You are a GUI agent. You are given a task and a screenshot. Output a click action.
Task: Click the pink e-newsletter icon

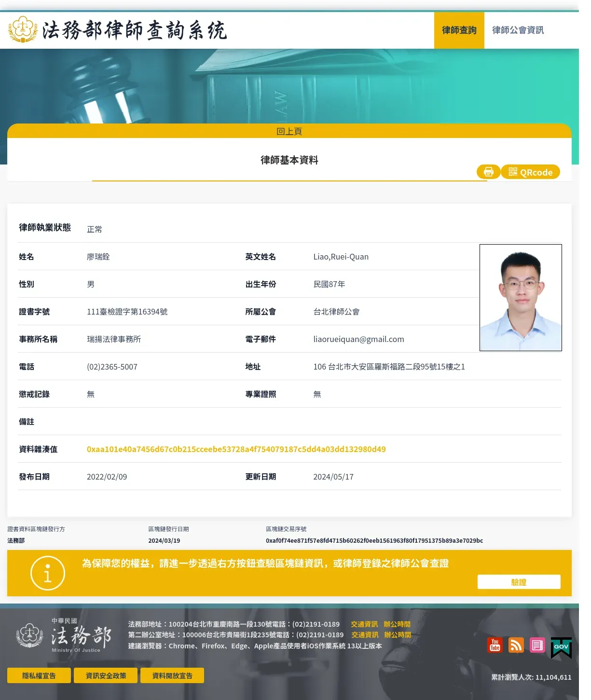coord(537,645)
